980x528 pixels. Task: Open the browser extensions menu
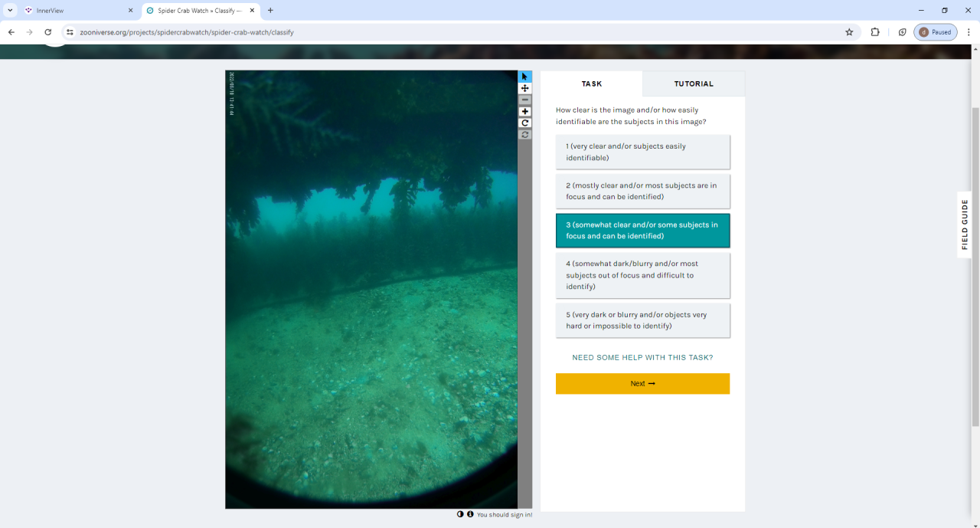point(875,32)
